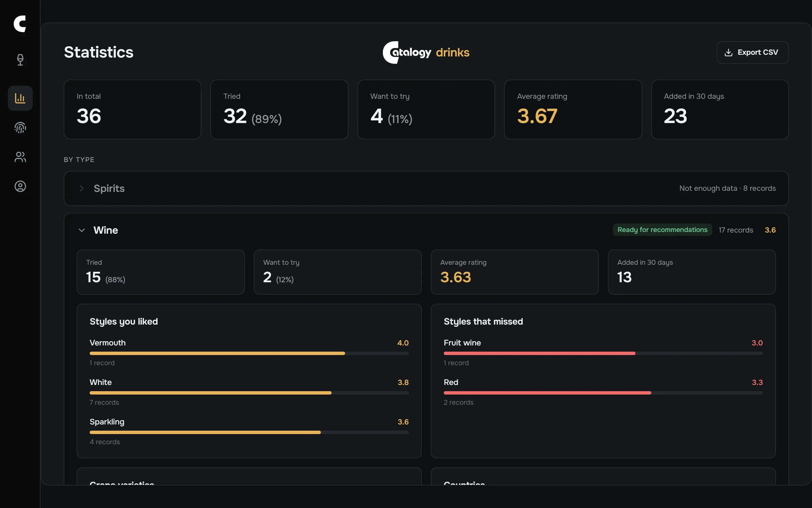Click the Spirits type row title
The image size is (812, 508).
pos(109,189)
